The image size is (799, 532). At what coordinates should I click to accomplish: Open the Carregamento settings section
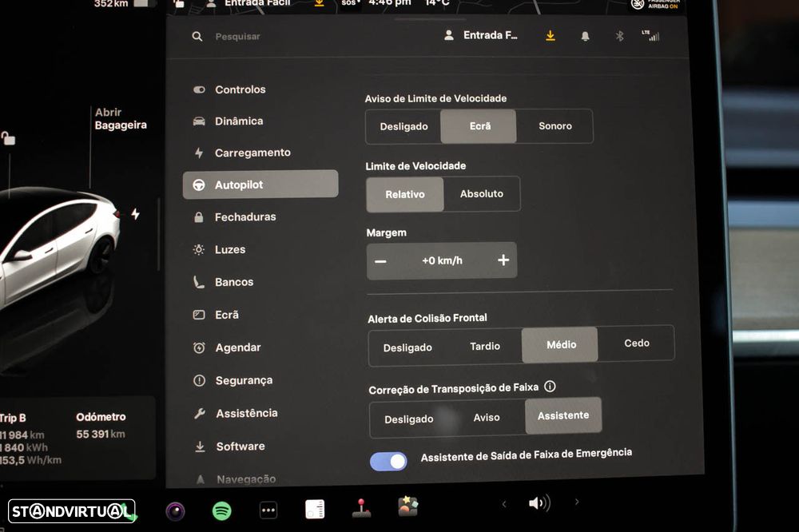pos(242,153)
